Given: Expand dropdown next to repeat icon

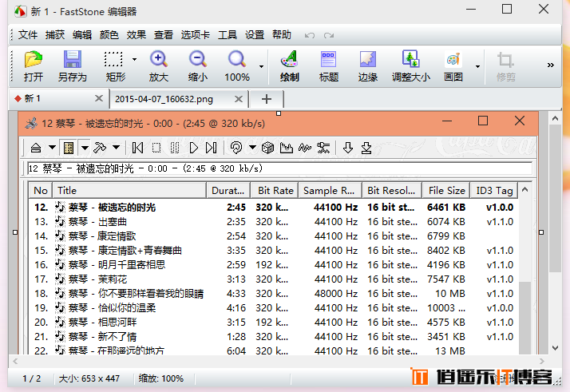Looking at the screenshot, I should pos(252,148).
